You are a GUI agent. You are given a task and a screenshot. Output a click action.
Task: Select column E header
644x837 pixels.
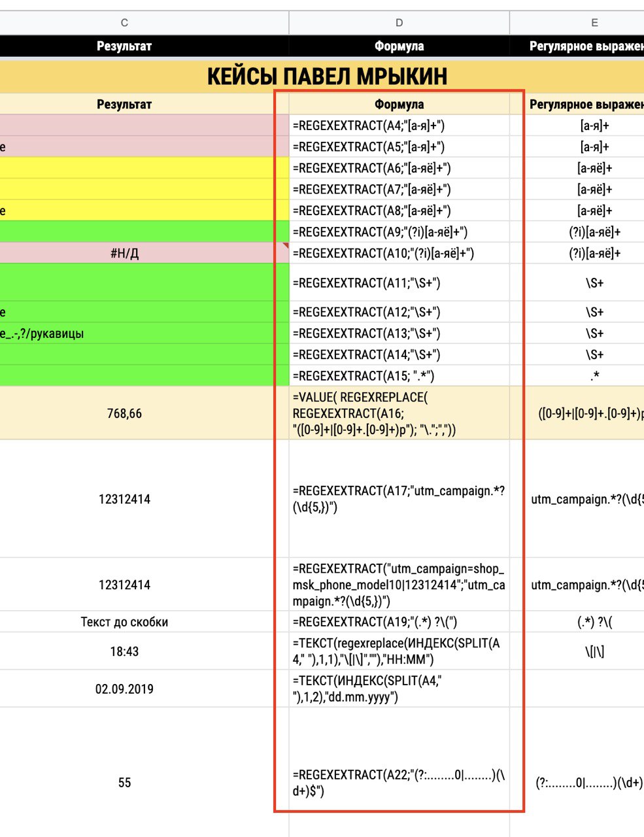[x=577, y=22]
